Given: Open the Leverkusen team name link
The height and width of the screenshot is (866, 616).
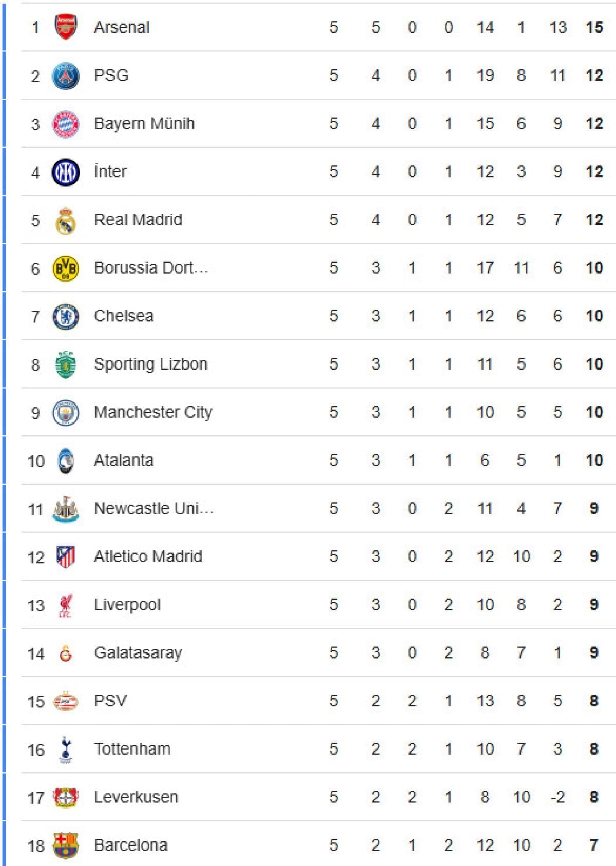Looking at the screenshot, I should [x=136, y=797].
